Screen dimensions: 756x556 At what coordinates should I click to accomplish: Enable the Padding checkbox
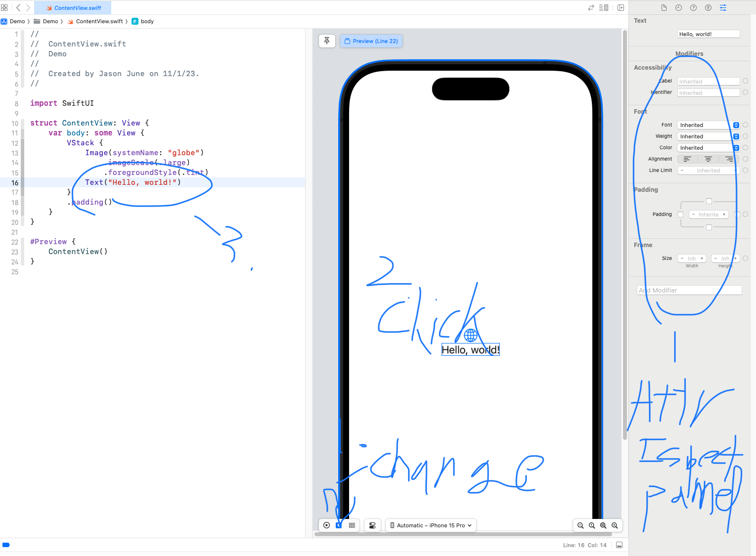coord(680,214)
